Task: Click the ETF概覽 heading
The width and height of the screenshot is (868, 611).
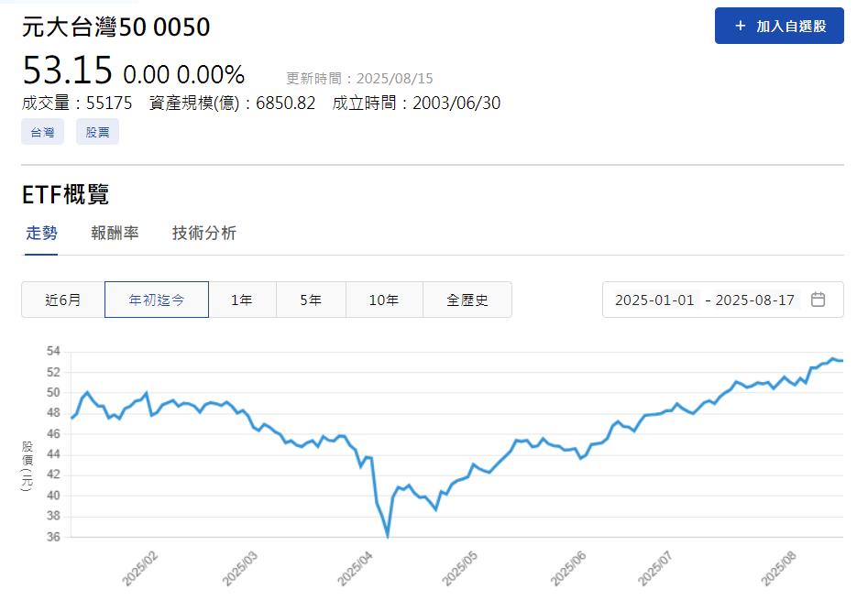Action: pos(65,194)
